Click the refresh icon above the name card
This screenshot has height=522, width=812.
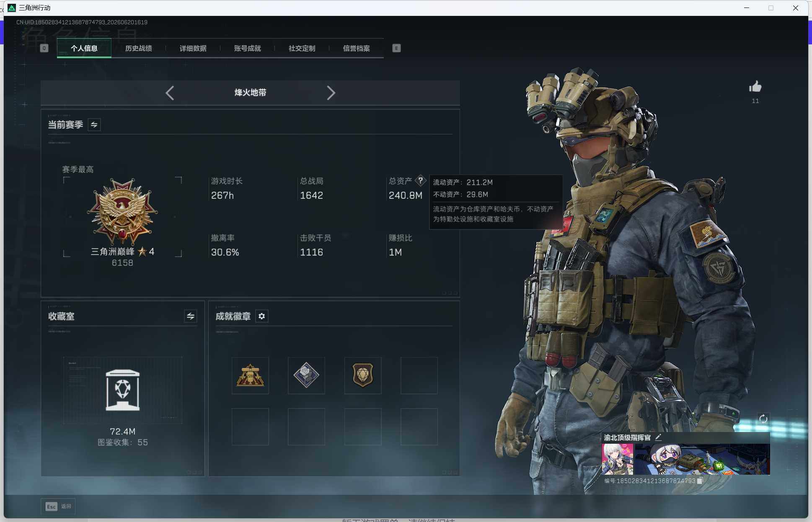(x=763, y=419)
